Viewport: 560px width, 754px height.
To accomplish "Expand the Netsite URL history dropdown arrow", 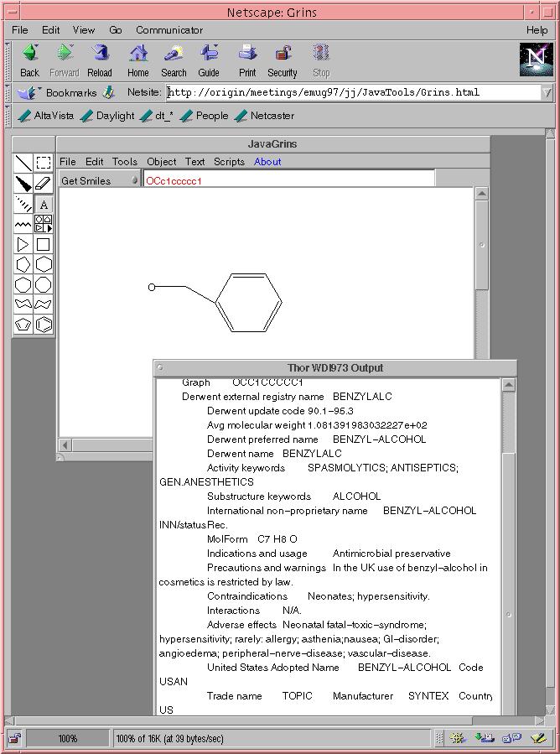I will pos(547,93).
